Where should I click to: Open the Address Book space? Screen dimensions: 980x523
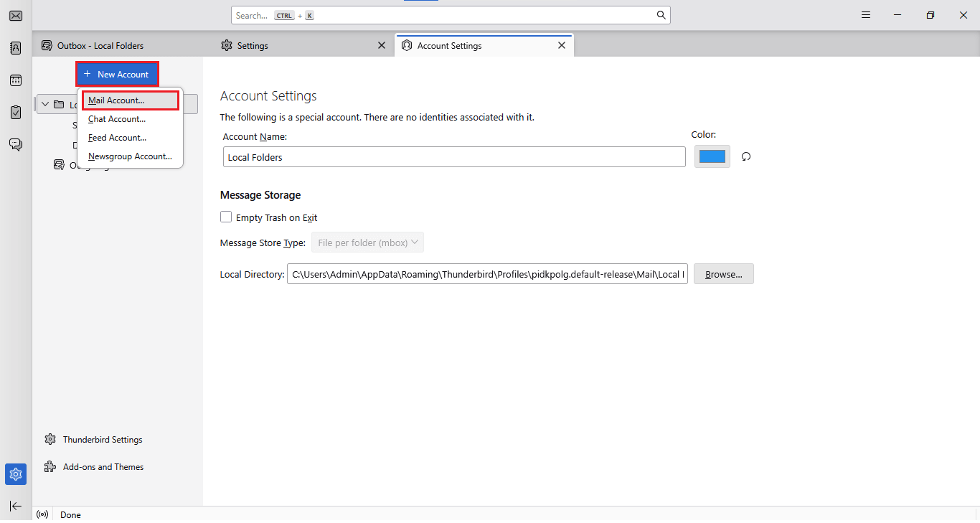click(15, 47)
